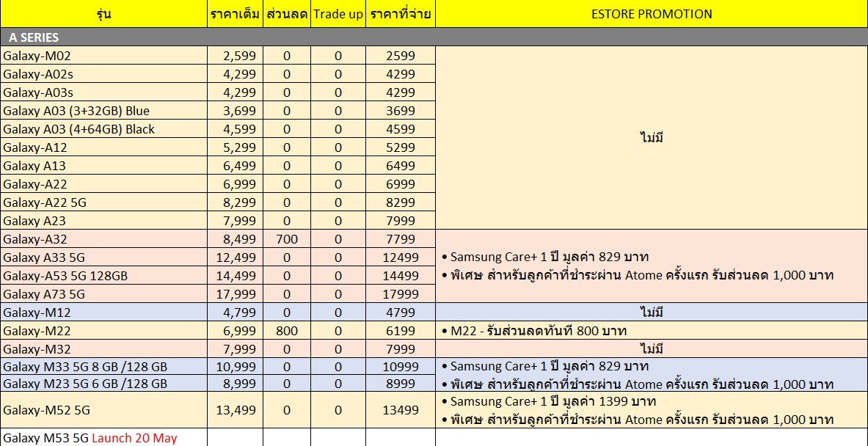Viewport: 868px width, 446px height.
Task: Click paid price "7799" of Galaxy-A32
Action: (400, 239)
